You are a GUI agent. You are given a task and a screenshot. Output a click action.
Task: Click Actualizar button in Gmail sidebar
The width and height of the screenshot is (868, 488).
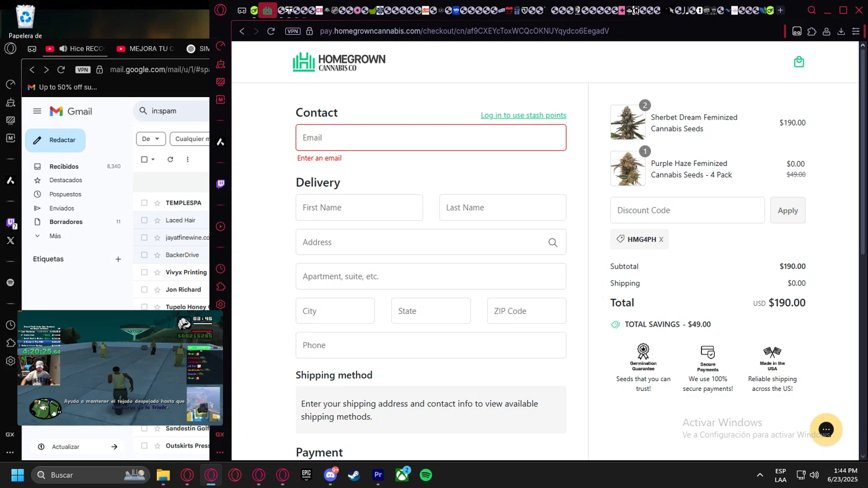78,446
